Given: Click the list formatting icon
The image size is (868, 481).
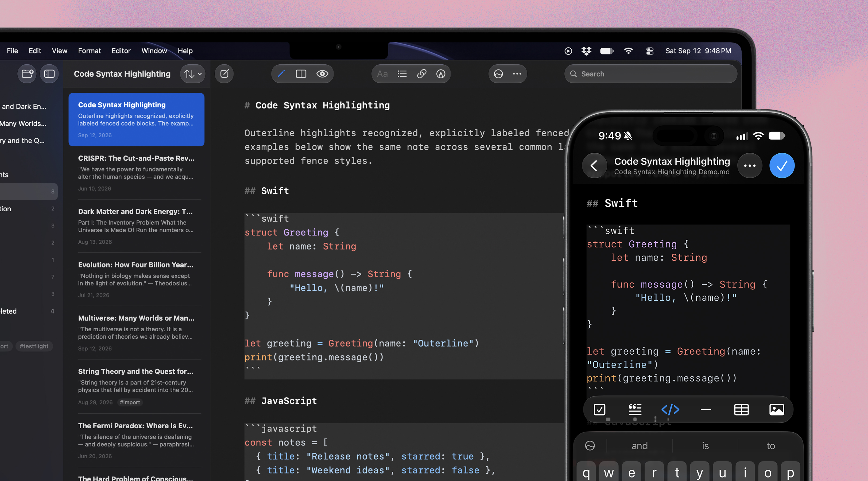Looking at the screenshot, I should click(402, 74).
